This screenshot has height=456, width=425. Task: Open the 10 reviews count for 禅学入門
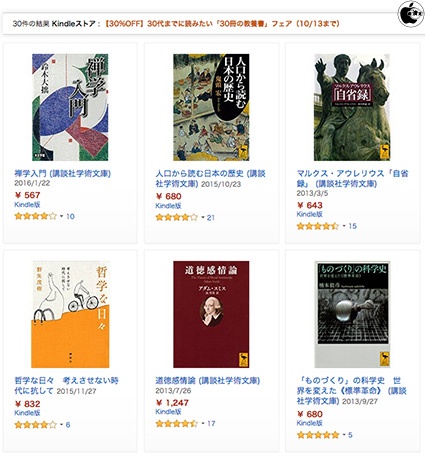pos(70,216)
